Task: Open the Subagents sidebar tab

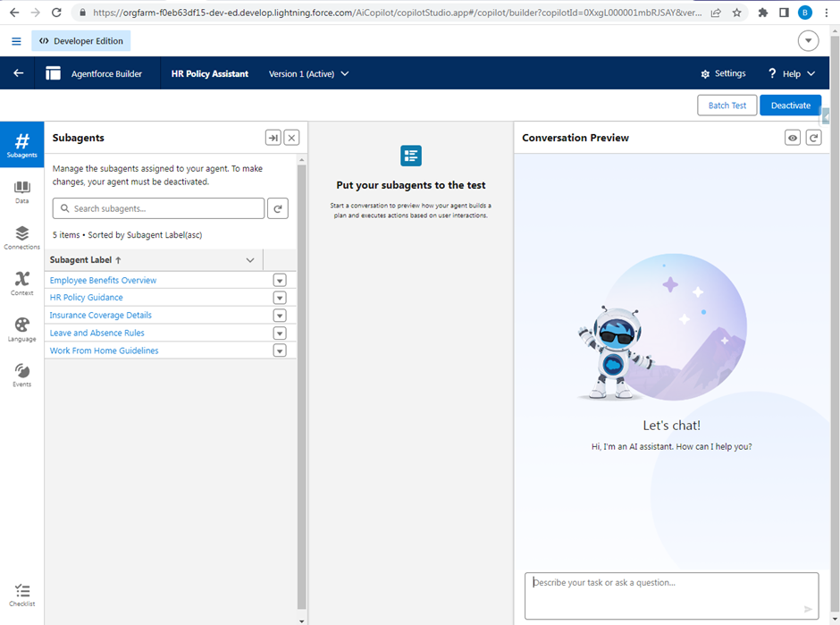Action: pyautogui.click(x=22, y=145)
